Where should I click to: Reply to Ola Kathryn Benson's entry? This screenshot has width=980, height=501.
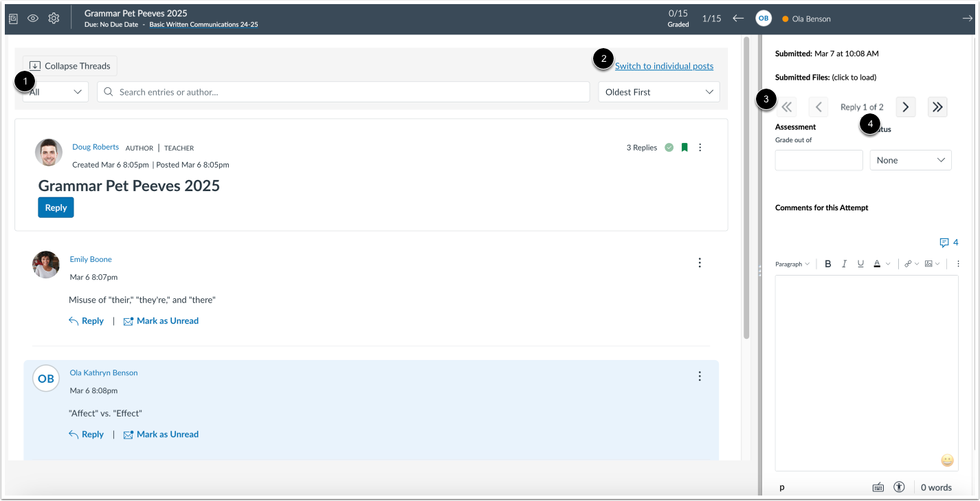point(86,434)
